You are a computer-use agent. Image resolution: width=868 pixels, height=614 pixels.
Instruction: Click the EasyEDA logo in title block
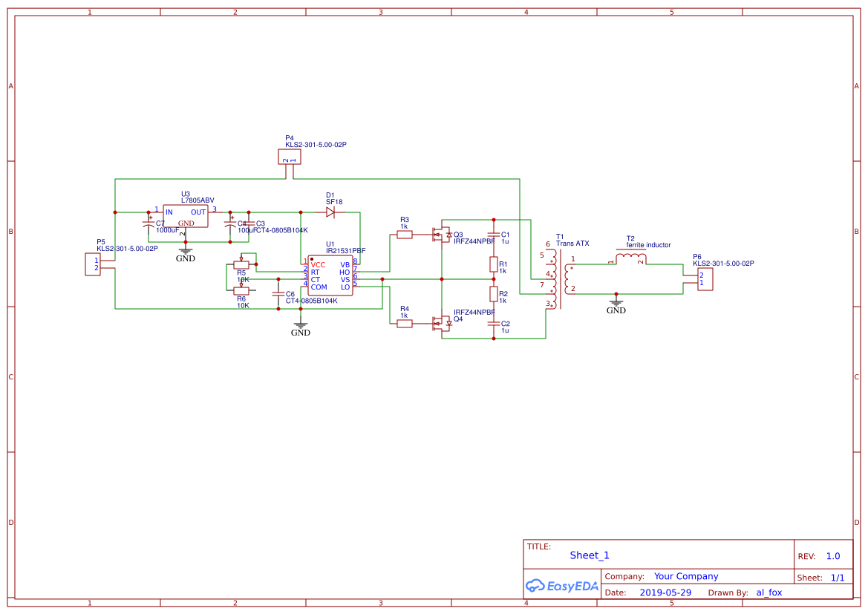coord(562,586)
